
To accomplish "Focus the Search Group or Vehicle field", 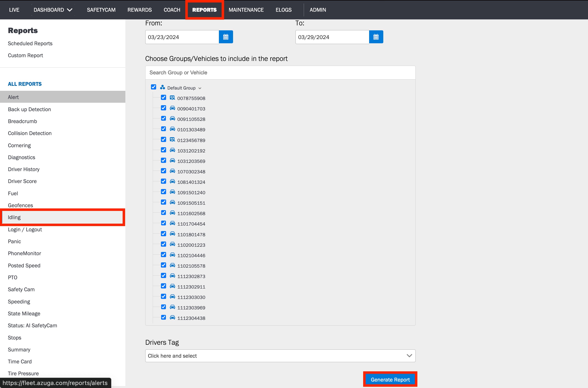I will 280,73.
